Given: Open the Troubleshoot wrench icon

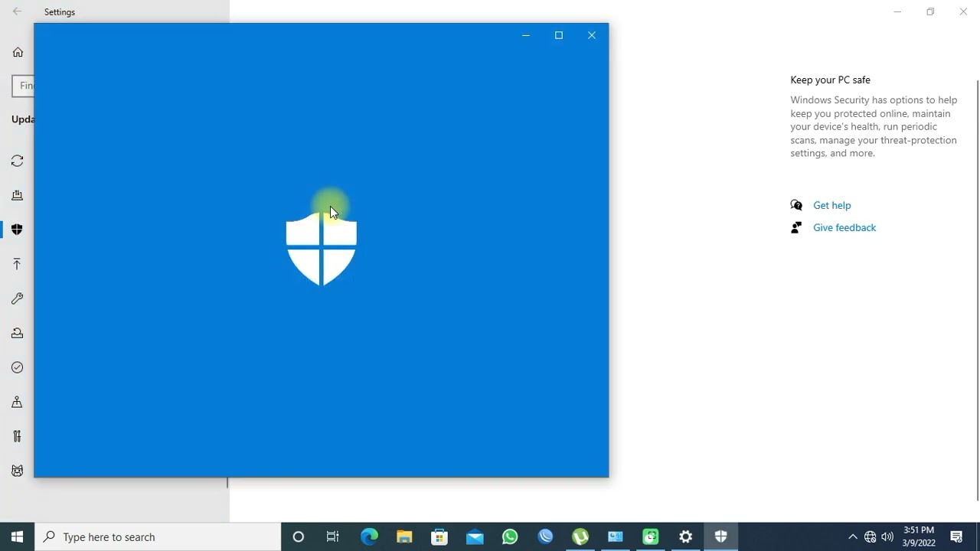Looking at the screenshot, I should pyautogui.click(x=17, y=298).
